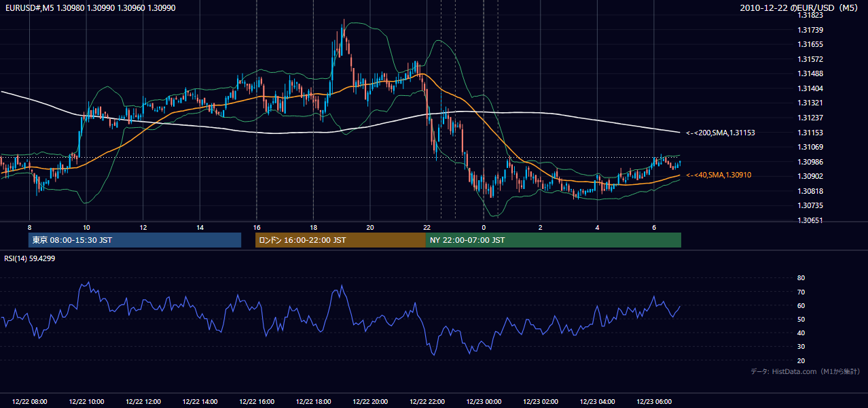This screenshot has width=868, height=408.
Task: Click RSI scale value 30
Action: coord(801,346)
